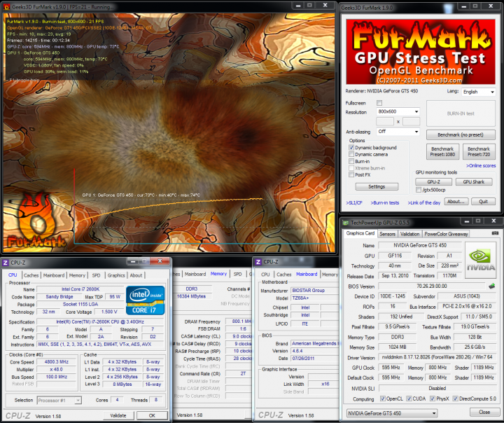The image size is (504, 423).
Task: Click the custom resolution height field
Action: [411, 122]
